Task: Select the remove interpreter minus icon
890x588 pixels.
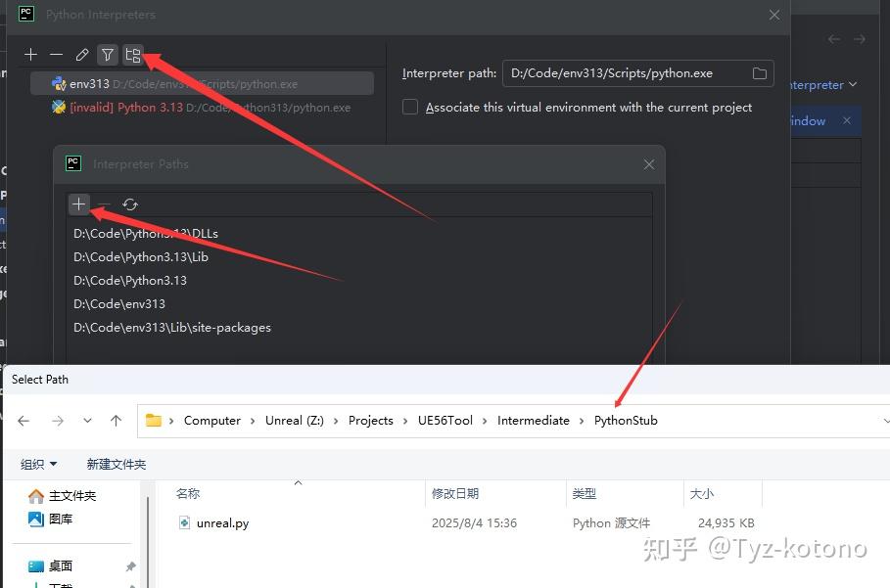Action: coord(55,55)
